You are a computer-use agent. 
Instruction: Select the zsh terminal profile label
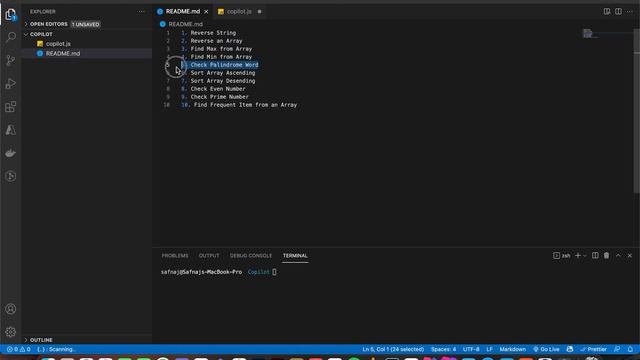562,256
